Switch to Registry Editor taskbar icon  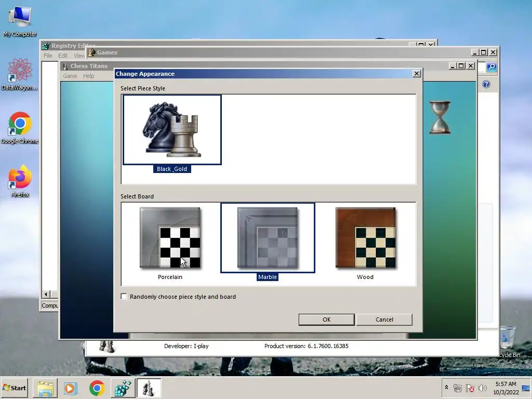(x=123, y=388)
